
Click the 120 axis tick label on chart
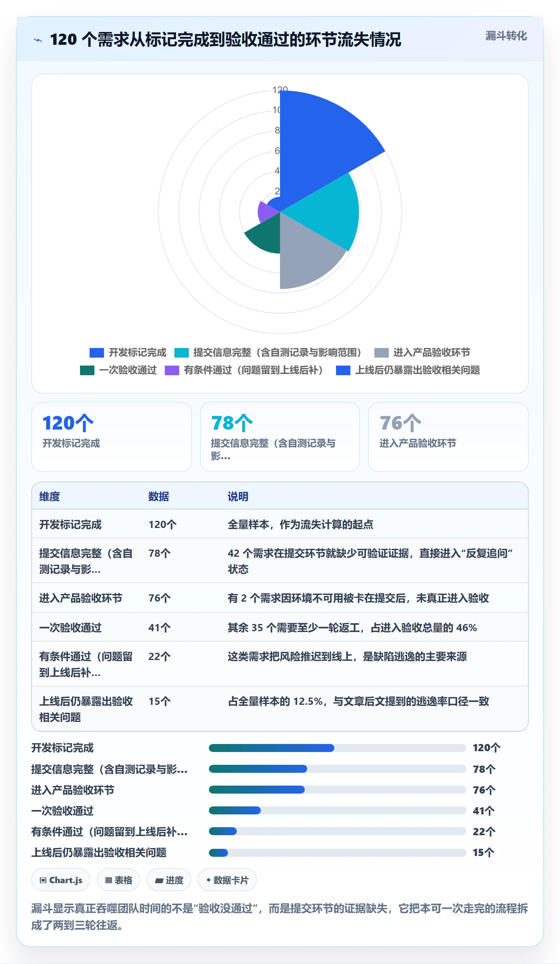[280, 90]
